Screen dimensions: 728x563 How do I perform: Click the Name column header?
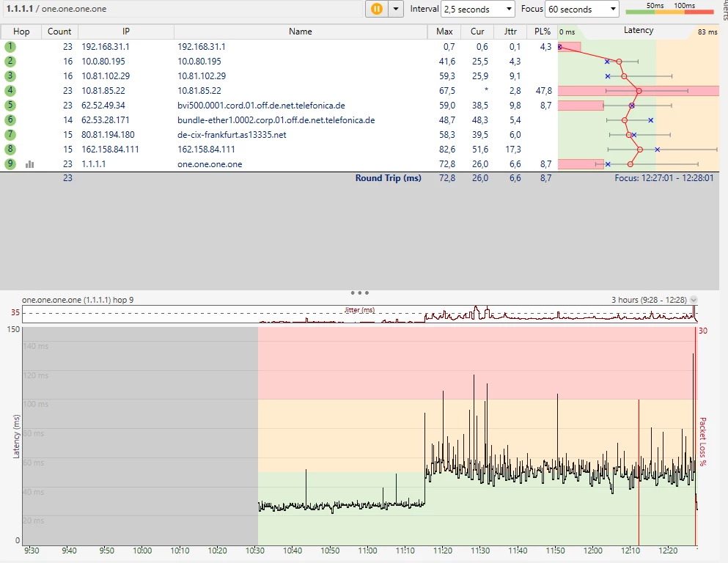pyautogui.click(x=300, y=32)
